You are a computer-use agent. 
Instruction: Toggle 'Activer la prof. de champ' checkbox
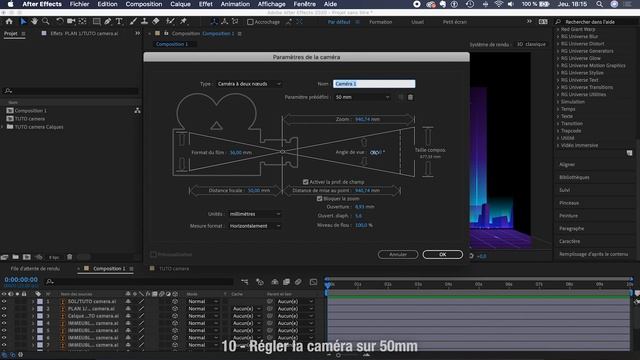pos(305,182)
